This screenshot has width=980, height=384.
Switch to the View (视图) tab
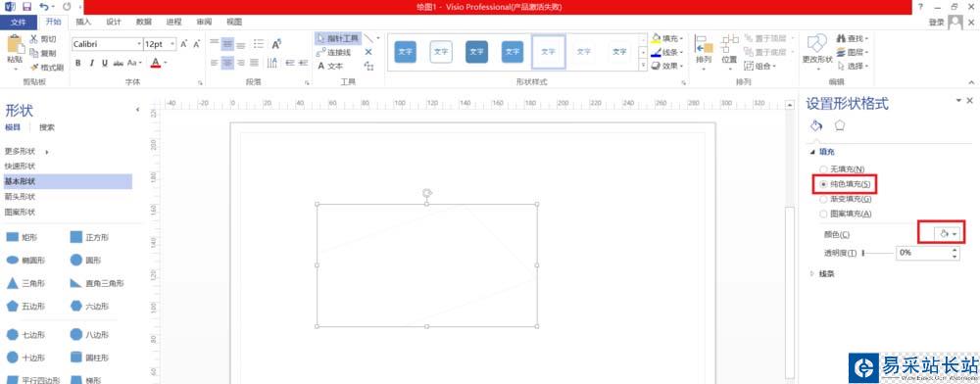pyautogui.click(x=234, y=22)
